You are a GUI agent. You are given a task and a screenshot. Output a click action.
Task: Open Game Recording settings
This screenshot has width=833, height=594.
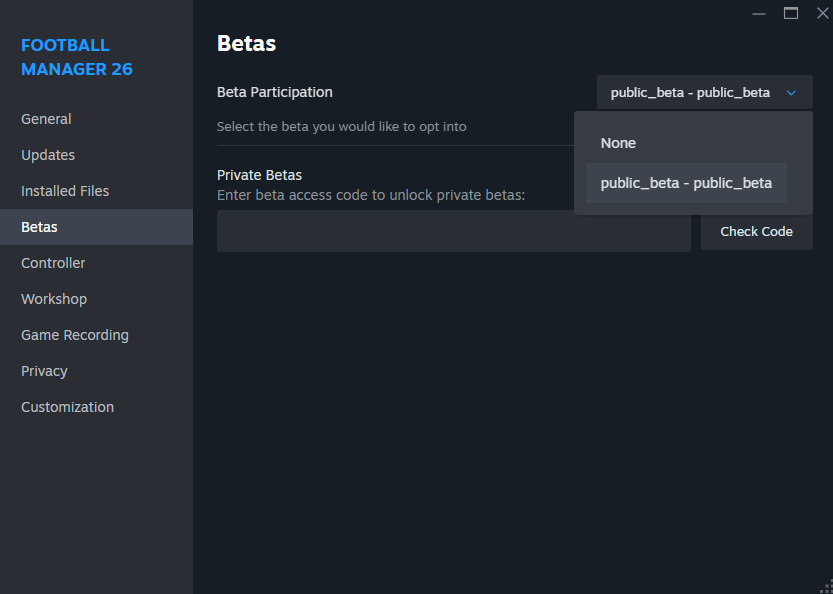tap(75, 335)
